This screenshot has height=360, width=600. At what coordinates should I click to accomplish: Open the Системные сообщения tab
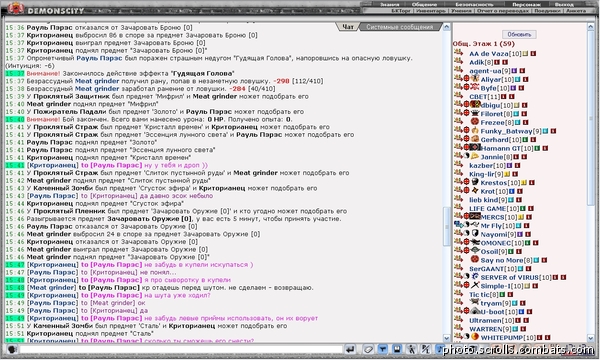(399, 27)
